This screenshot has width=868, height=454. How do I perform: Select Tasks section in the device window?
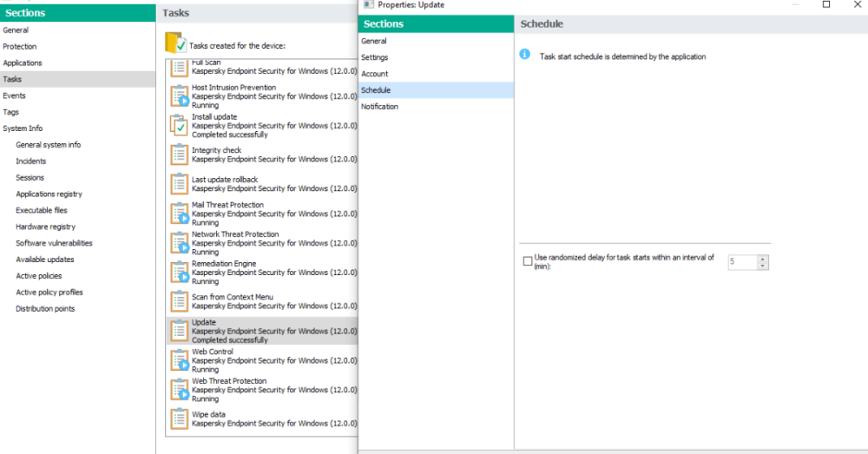coord(77,79)
